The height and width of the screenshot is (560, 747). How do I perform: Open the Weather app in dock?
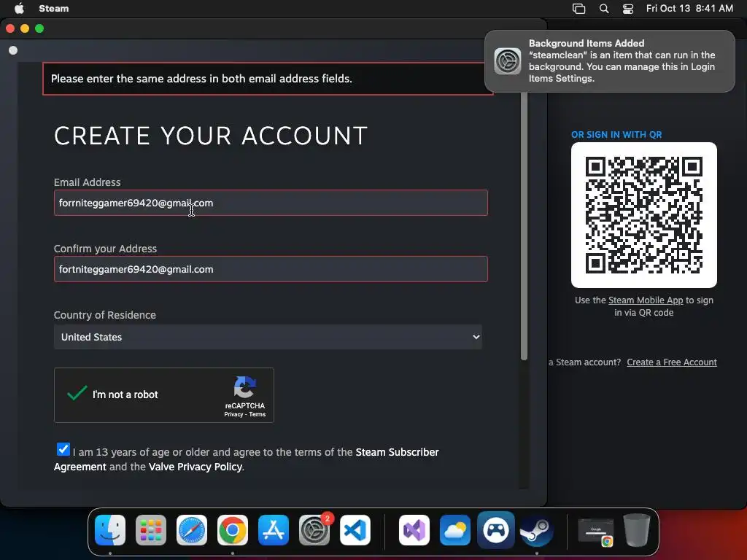click(x=455, y=530)
